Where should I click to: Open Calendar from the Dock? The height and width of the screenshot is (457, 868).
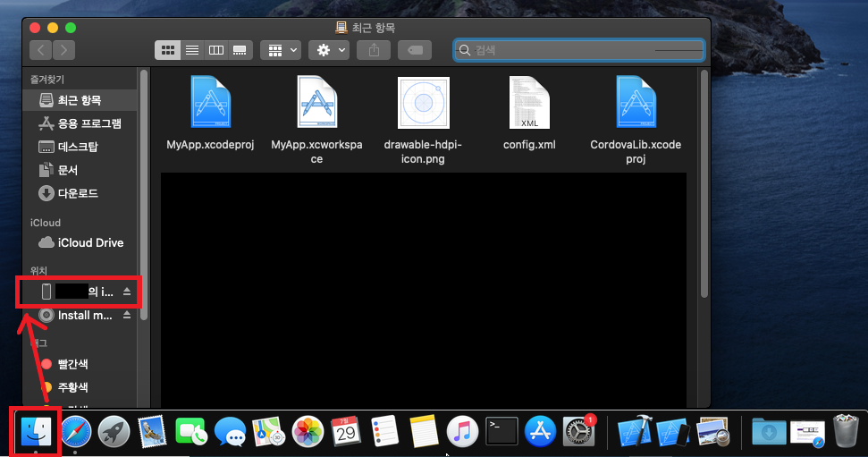(x=346, y=432)
